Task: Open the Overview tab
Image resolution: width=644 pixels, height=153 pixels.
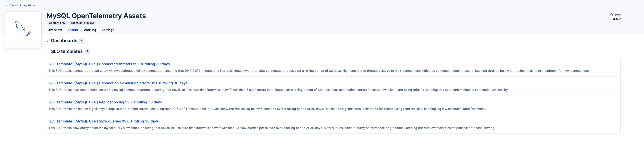Action: click(x=55, y=30)
